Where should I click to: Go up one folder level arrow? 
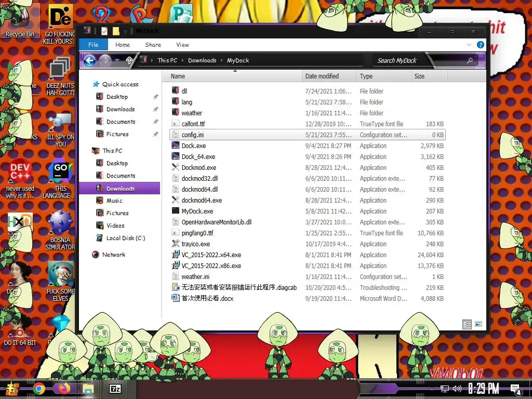[x=129, y=61]
